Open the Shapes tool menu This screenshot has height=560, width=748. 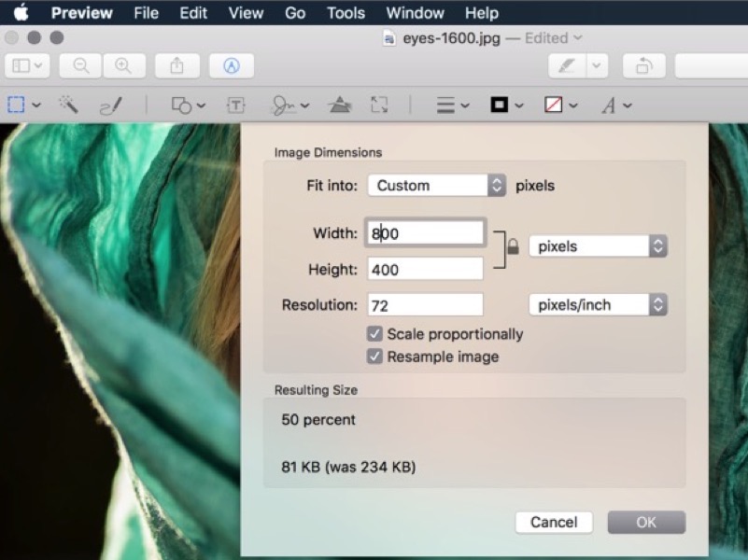(x=188, y=105)
